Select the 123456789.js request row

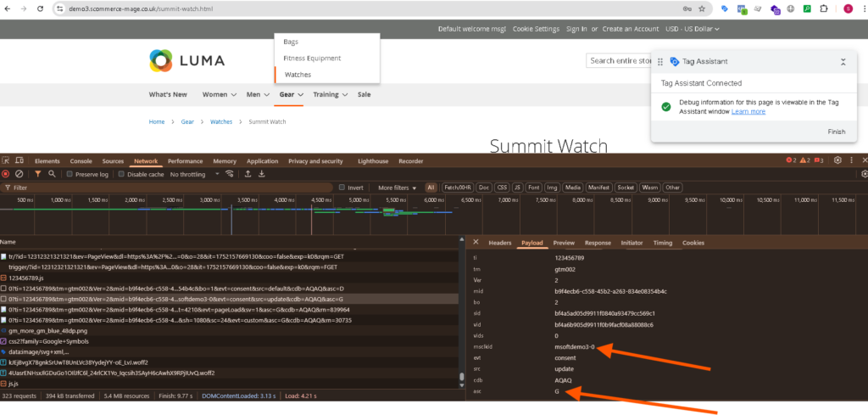click(229, 278)
